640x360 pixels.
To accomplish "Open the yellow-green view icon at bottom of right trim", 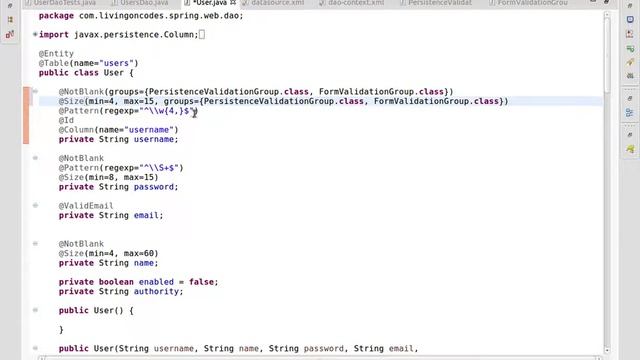I will tap(630, 149).
